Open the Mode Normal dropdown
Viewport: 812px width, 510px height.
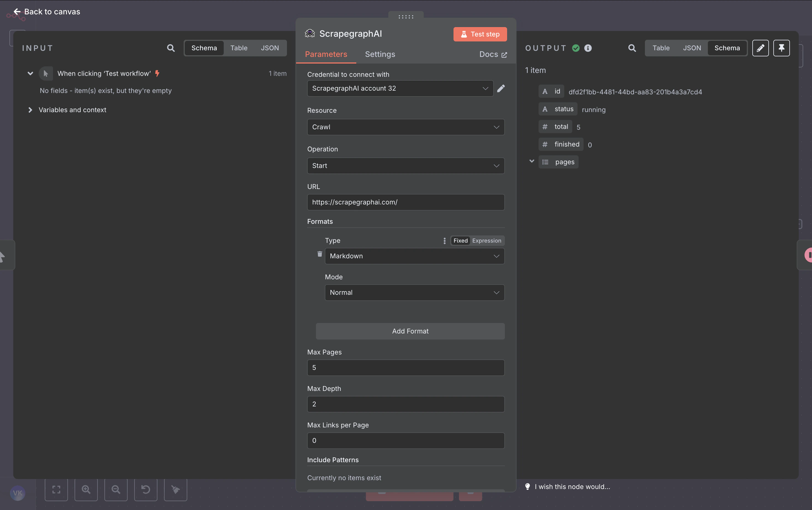point(415,293)
